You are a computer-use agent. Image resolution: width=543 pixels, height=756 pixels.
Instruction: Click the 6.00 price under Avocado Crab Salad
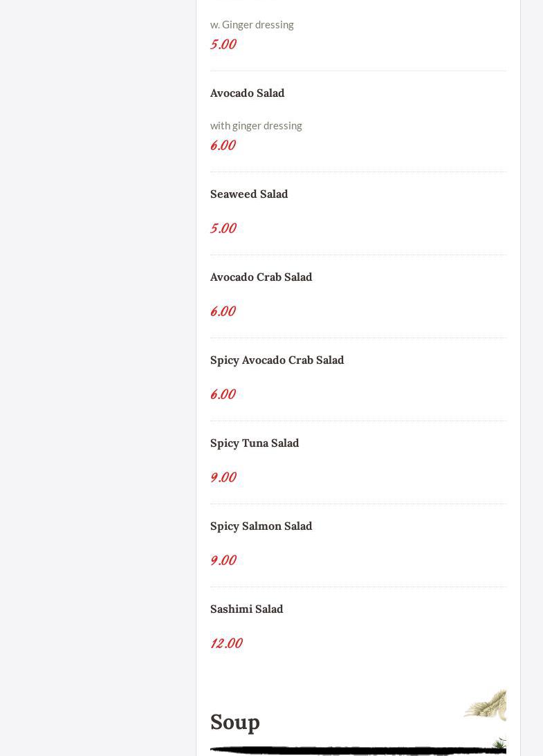223,311
